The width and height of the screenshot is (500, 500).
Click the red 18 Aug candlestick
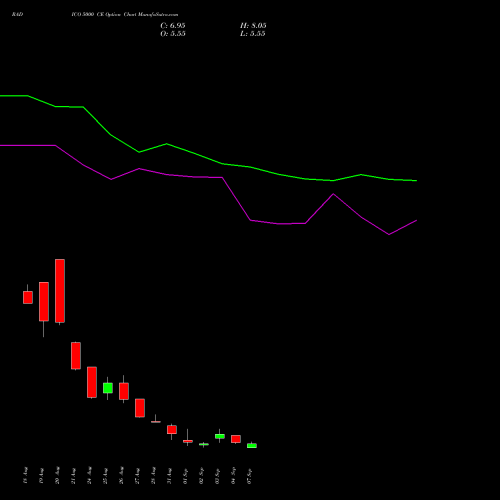click(28, 297)
